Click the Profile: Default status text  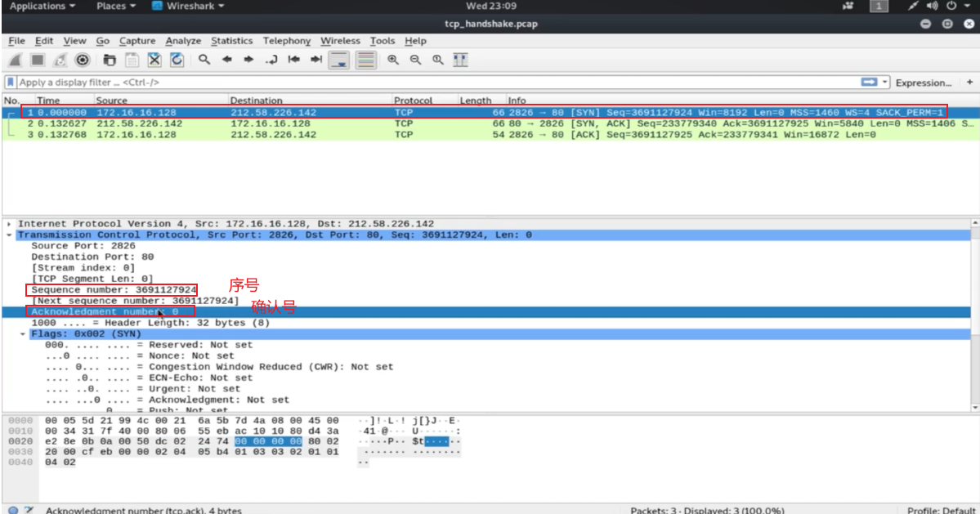(x=941, y=510)
